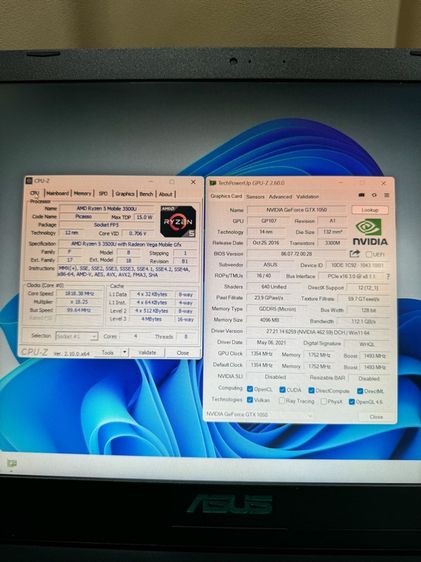Click the Close button in CPU-Z

point(183,353)
